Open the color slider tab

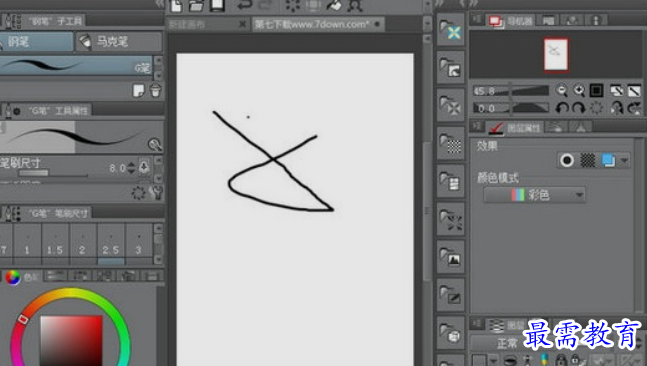point(56,276)
